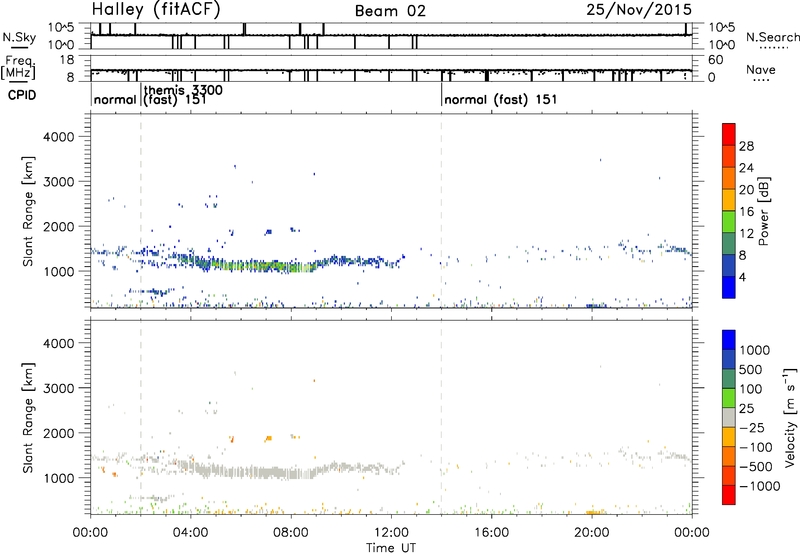Click the velocity colorbar tick "25"
The height and width of the screenshot is (554, 800).
(x=746, y=409)
